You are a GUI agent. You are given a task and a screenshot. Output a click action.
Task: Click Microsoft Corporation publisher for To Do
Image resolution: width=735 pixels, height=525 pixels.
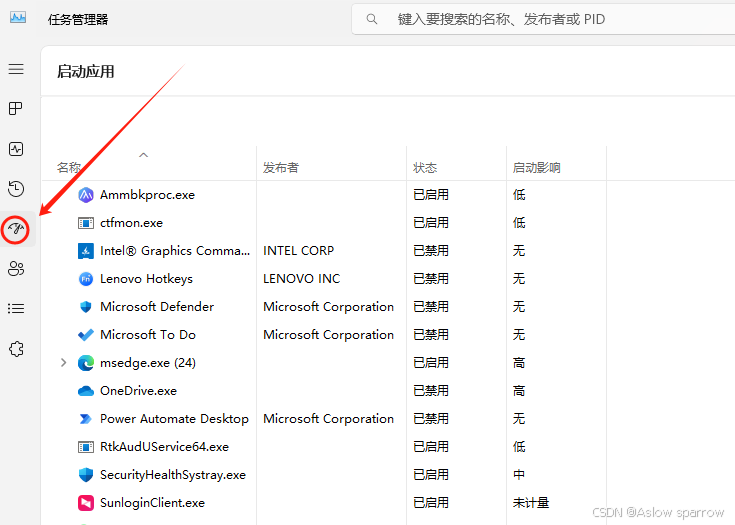point(329,335)
